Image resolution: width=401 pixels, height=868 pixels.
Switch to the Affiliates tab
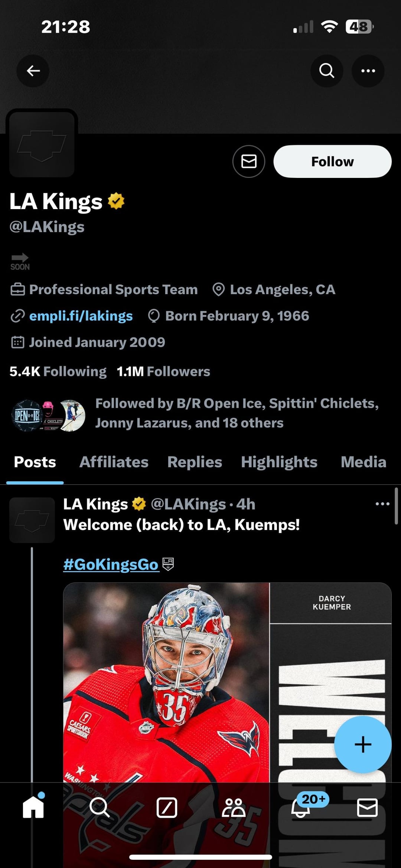(114, 462)
